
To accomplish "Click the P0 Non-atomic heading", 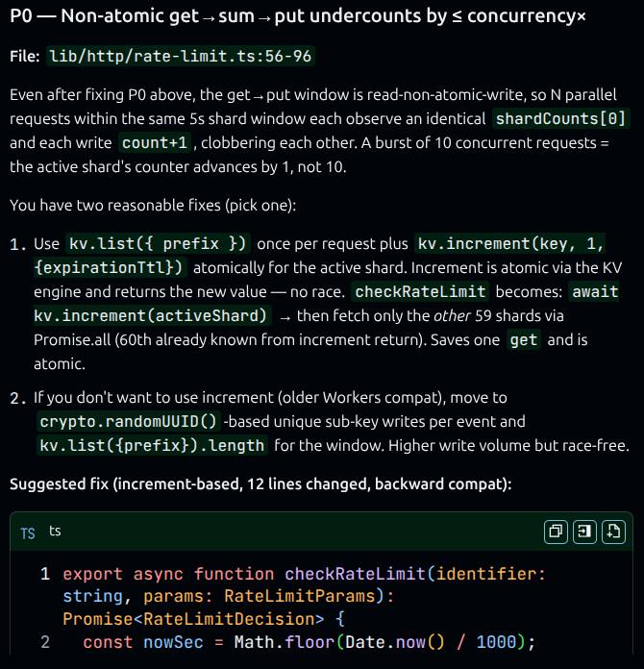I will tap(298, 16).
